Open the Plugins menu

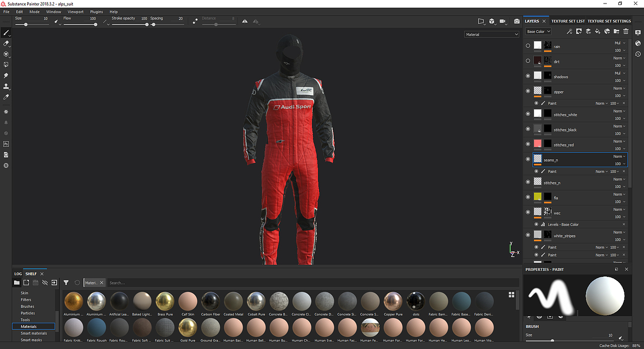[97, 12]
